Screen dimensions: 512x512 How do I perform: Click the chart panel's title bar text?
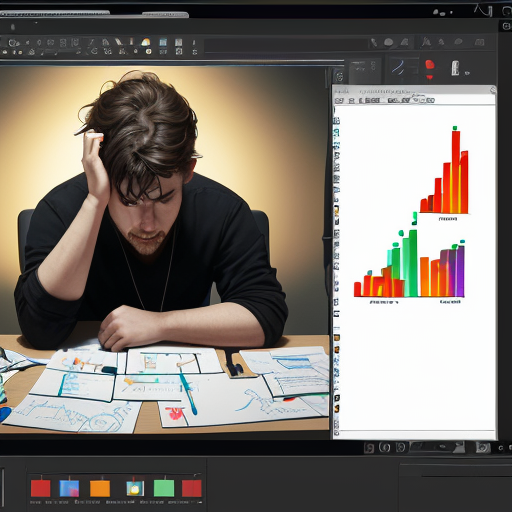[x=387, y=91]
